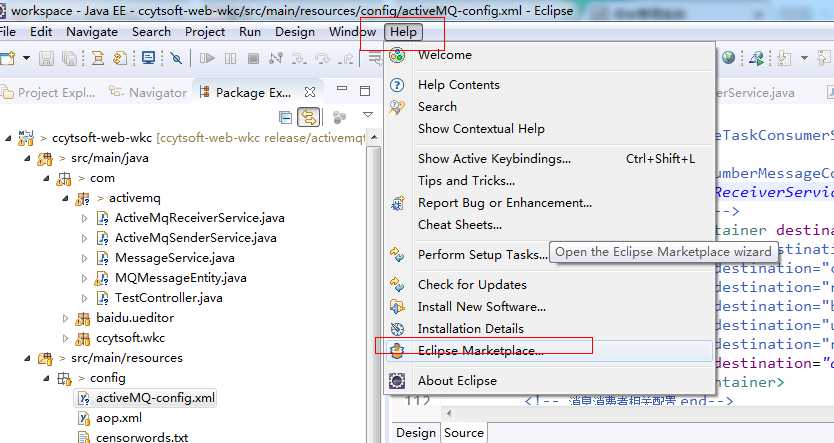The image size is (834, 443).
Task: Click the Disconnect debug icon
Action: click(x=276, y=58)
